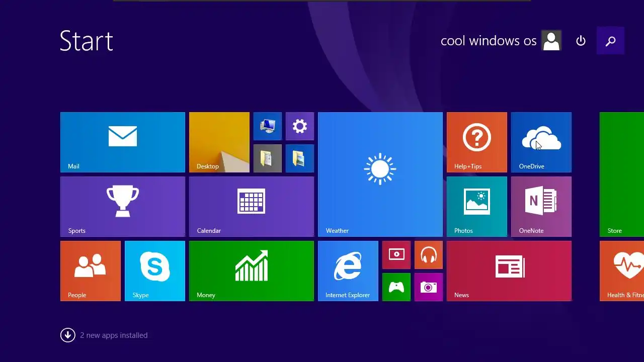The width and height of the screenshot is (644, 362).
Task: Open the News tile
Action: click(x=509, y=271)
